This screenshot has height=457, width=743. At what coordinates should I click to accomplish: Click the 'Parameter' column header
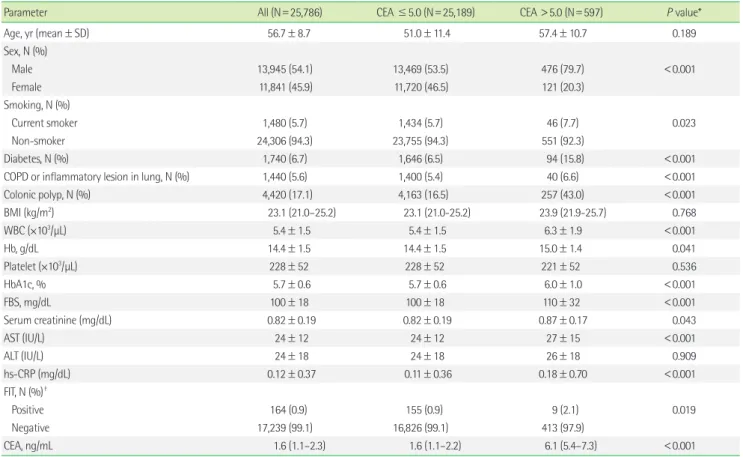[x=25, y=12]
